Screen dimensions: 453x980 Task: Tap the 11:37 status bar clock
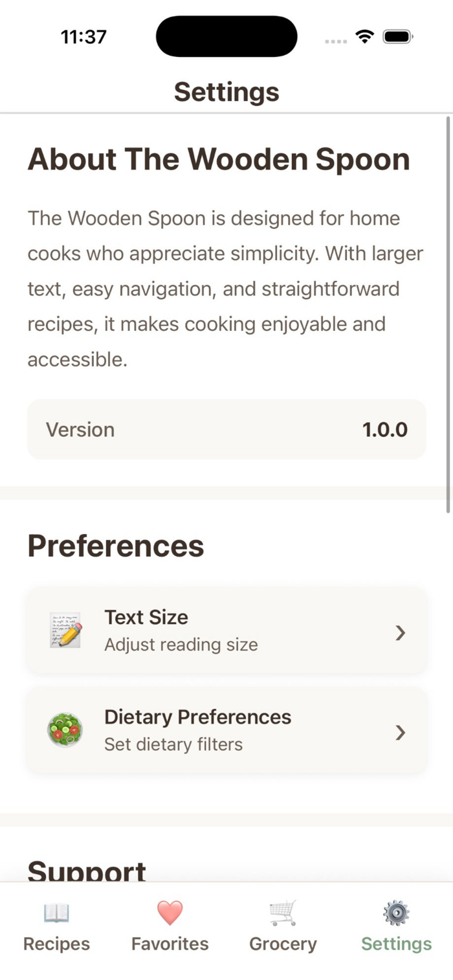83,37
